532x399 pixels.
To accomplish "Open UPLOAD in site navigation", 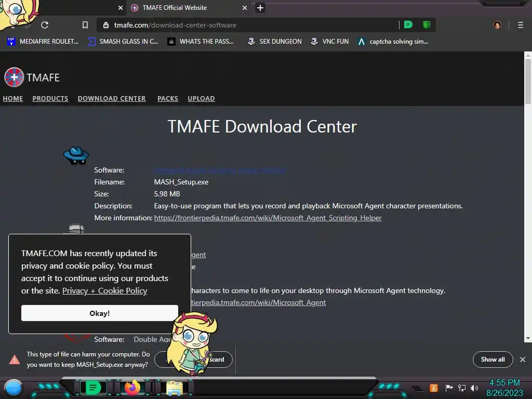I will pos(201,98).
